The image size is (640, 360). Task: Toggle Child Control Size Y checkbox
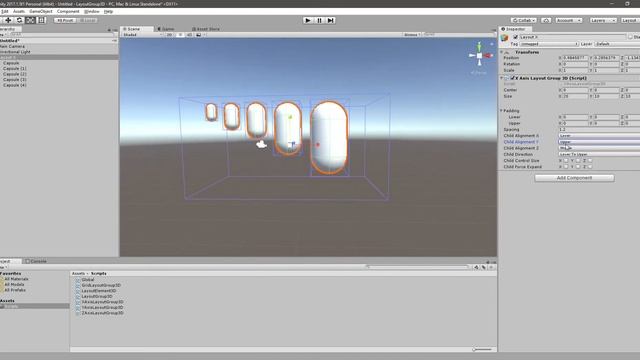[x=578, y=160]
